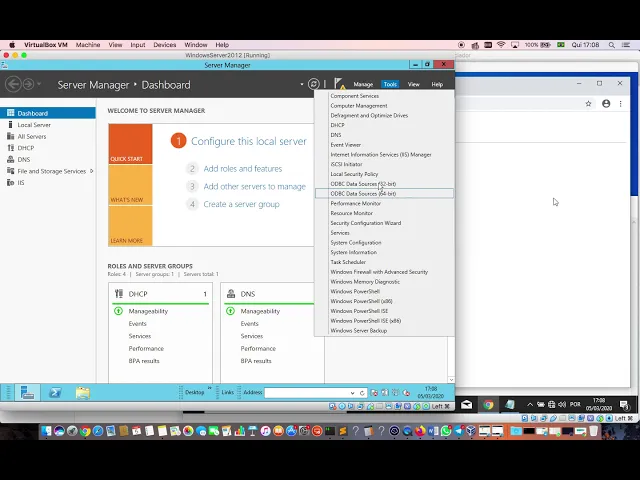
Task: Click Events in the DHCP tile
Action: tap(138, 324)
